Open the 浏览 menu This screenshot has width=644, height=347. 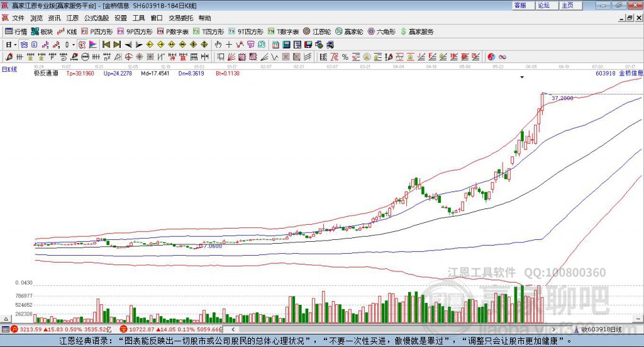click(36, 18)
